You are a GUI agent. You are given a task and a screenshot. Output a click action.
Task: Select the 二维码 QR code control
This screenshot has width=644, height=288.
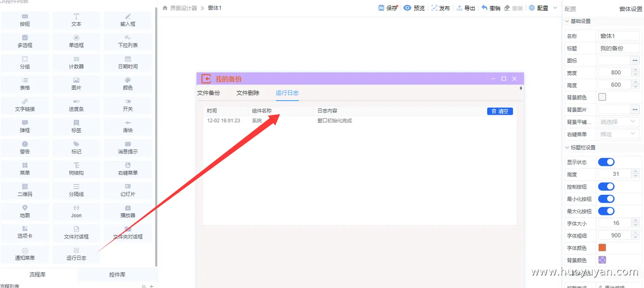tap(25, 190)
